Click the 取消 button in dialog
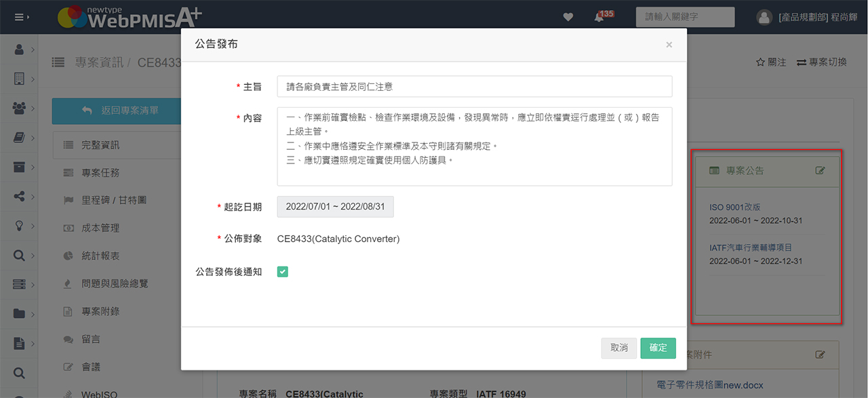Screen dimensions: 868x398 [618, 348]
